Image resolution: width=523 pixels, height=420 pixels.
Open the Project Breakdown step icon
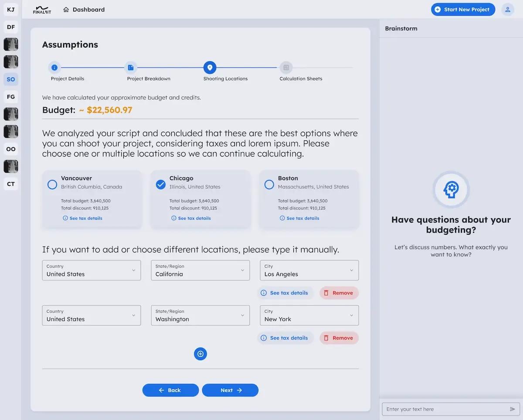[131, 68]
